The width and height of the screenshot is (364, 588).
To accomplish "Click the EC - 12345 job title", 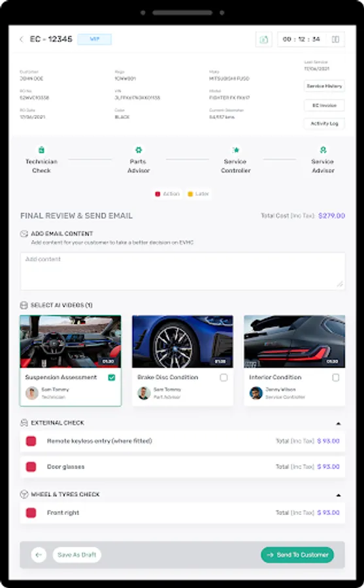I will 51,39.
